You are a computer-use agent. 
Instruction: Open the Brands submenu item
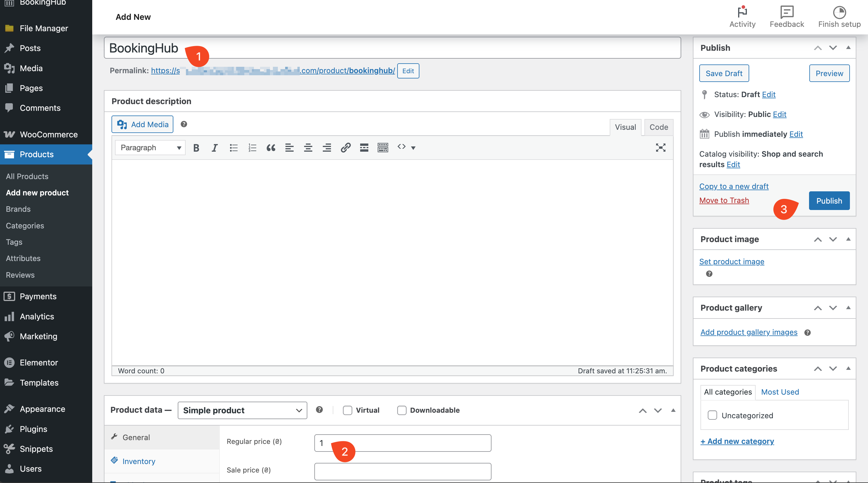point(18,209)
